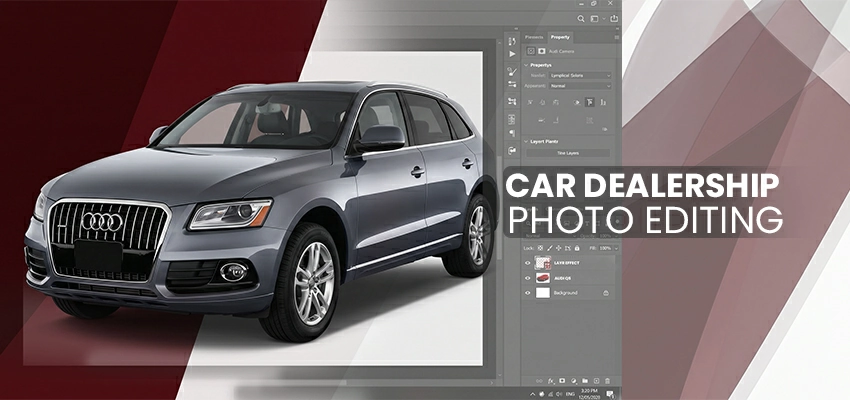This screenshot has height=400, width=850.
Task: Click the Fill 100% value field
Action: (605, 248)
